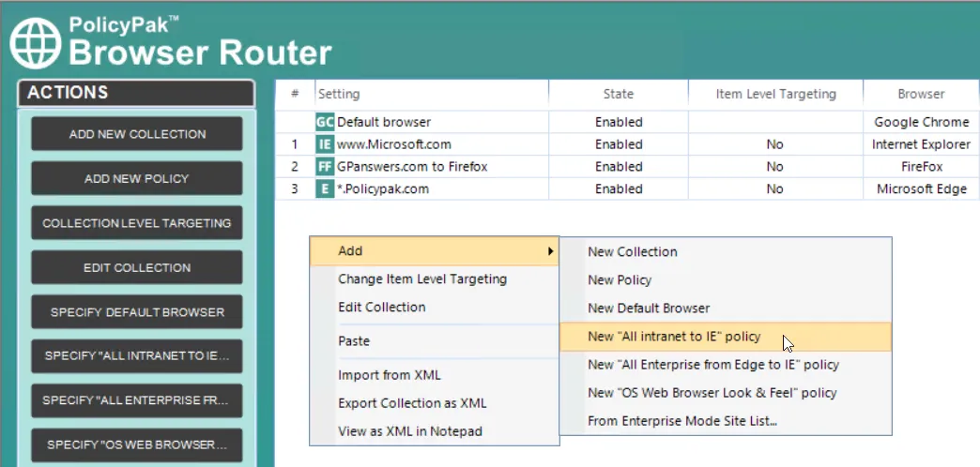This screenshot has width=980, height=467.
Task: Choose New Collection in Add submenu
Action: coord(725,251)
